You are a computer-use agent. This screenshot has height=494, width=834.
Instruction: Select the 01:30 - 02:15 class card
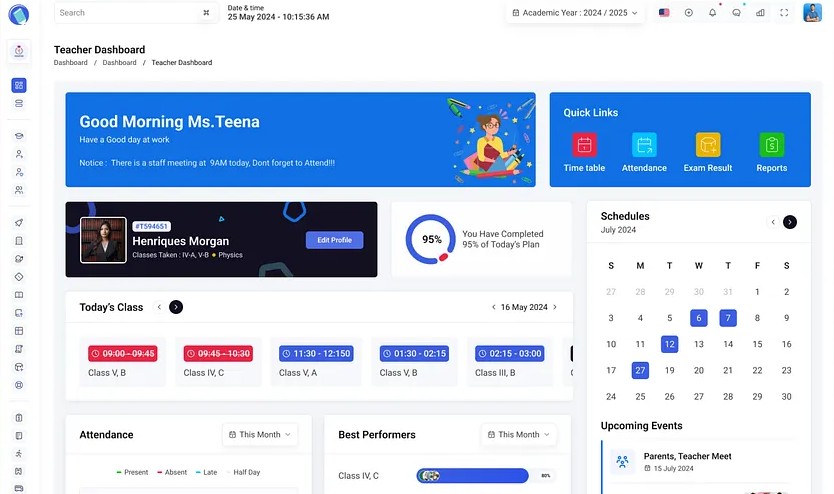pos(414,362)
